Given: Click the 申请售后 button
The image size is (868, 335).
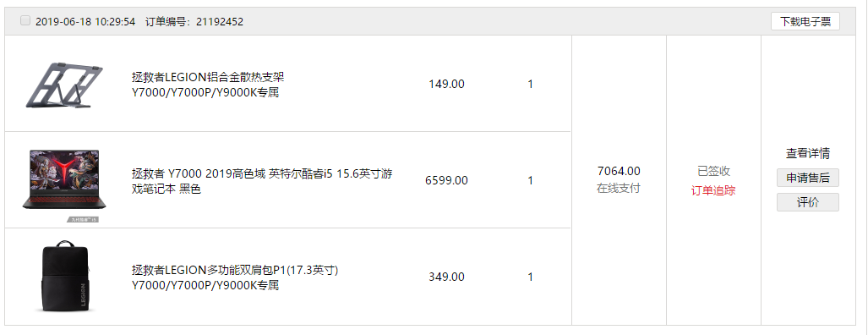Looking at the screenshot, I should tap(808, 178).
